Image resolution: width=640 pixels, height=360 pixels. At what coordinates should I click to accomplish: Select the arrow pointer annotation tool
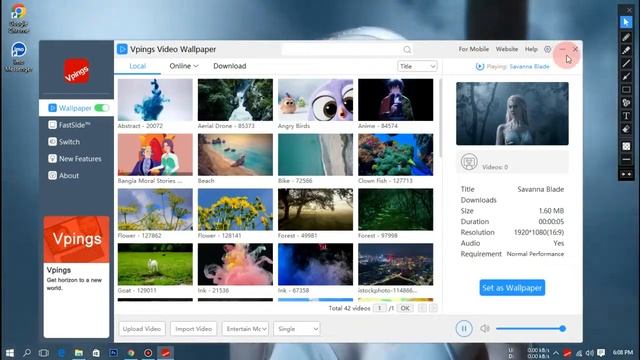pos(626,22)
